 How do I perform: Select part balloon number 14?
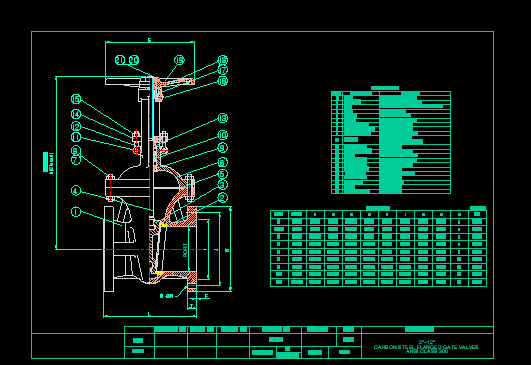pyautogui.click(x=76, y=114)
